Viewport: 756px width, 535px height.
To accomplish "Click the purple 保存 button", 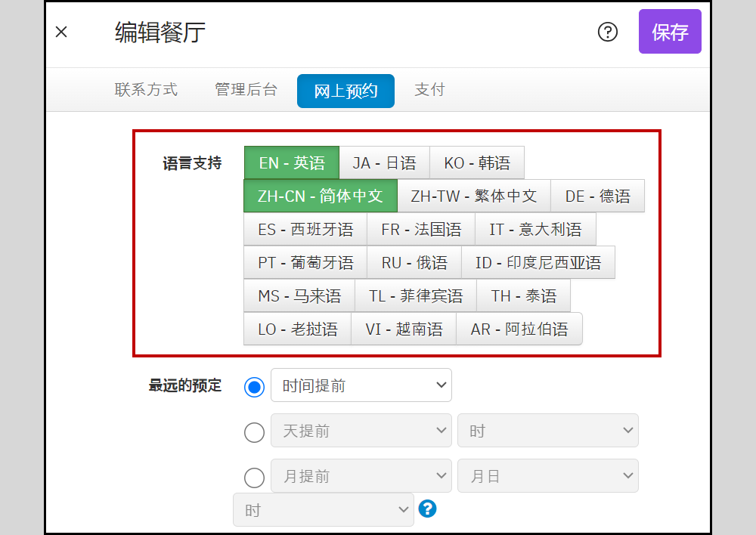I will [670, 31].
